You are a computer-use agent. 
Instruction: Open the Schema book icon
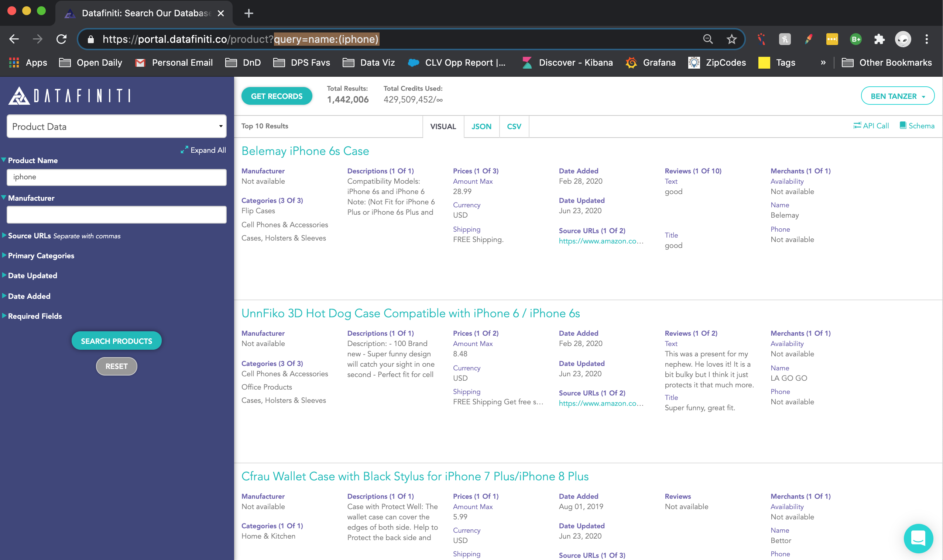903,126
